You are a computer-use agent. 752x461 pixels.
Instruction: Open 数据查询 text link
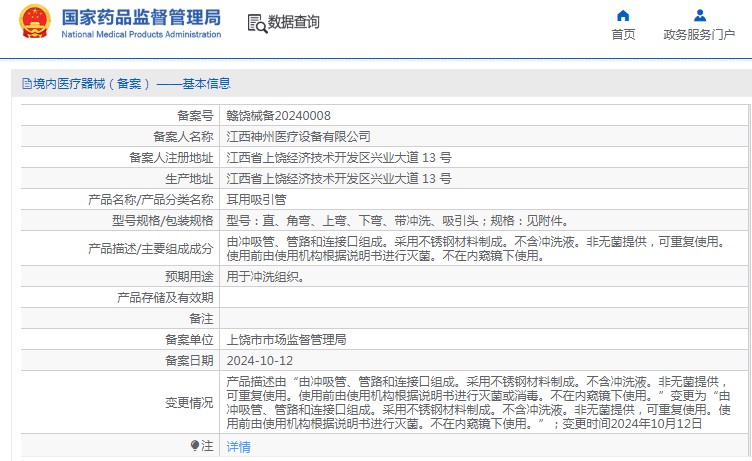[294, 22]
